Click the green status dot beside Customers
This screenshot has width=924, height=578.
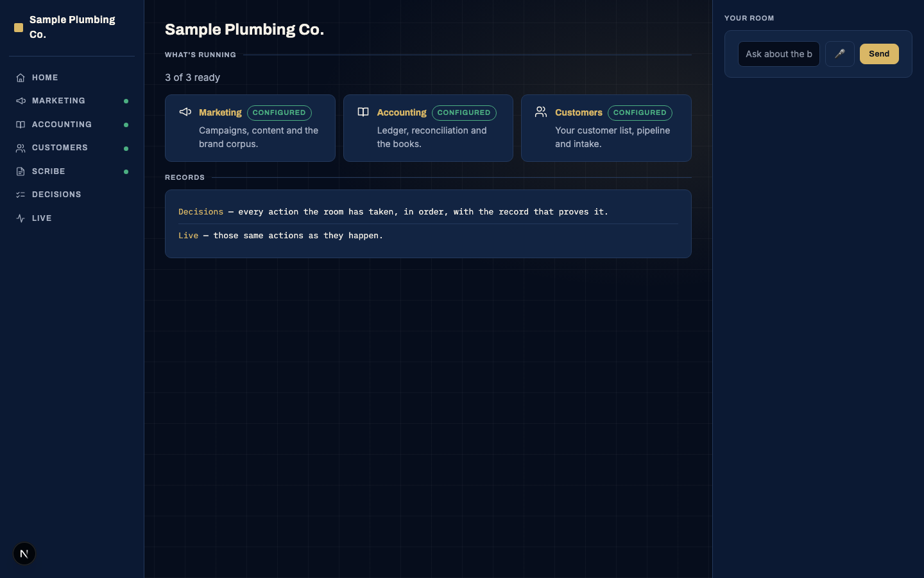[126, 148]
